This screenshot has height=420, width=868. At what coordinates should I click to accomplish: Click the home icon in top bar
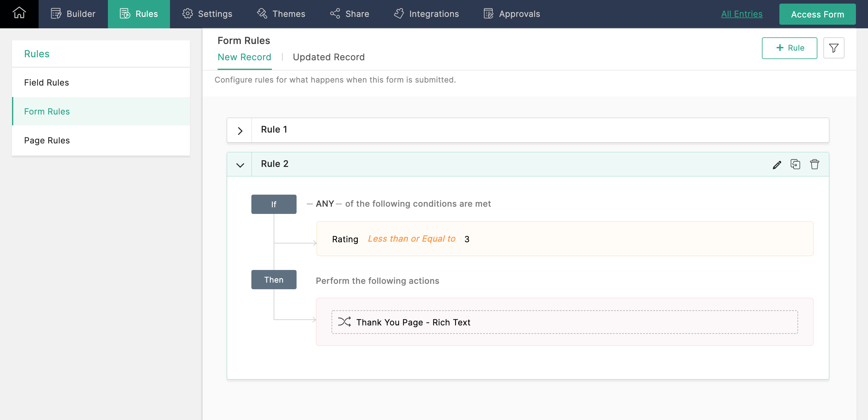[19, 14]
